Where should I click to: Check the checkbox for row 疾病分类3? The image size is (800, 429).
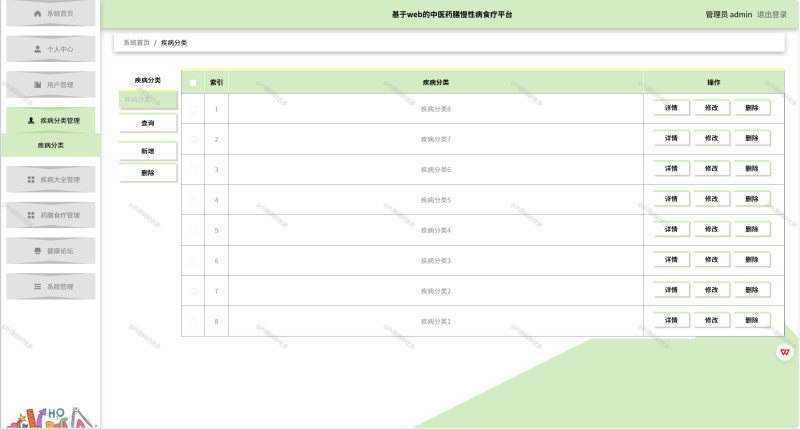click(x=193, y=261)
